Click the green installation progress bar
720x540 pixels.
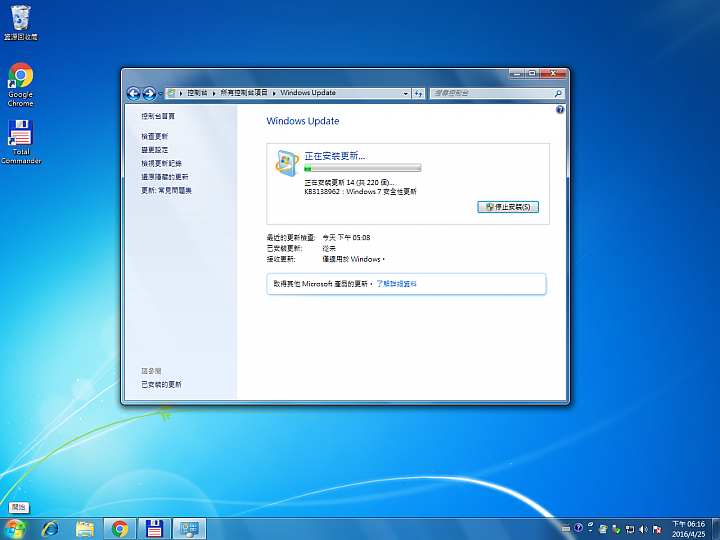pos(362,168)
